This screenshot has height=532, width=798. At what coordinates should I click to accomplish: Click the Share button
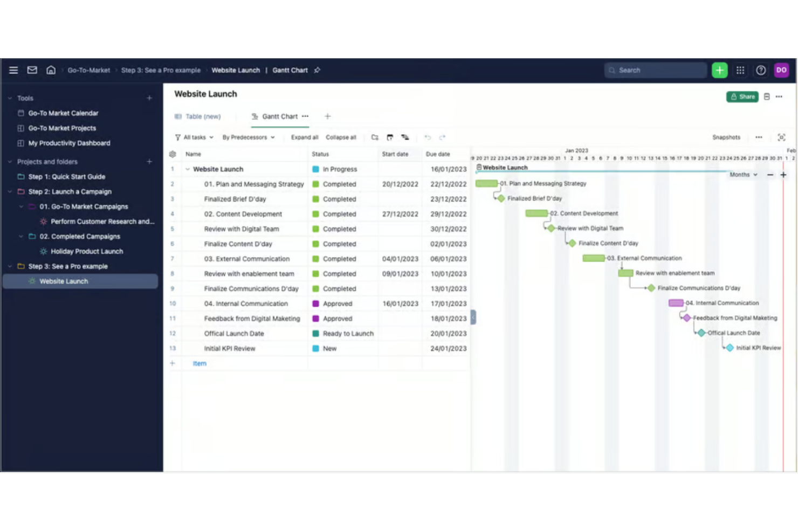pos(742,96)
